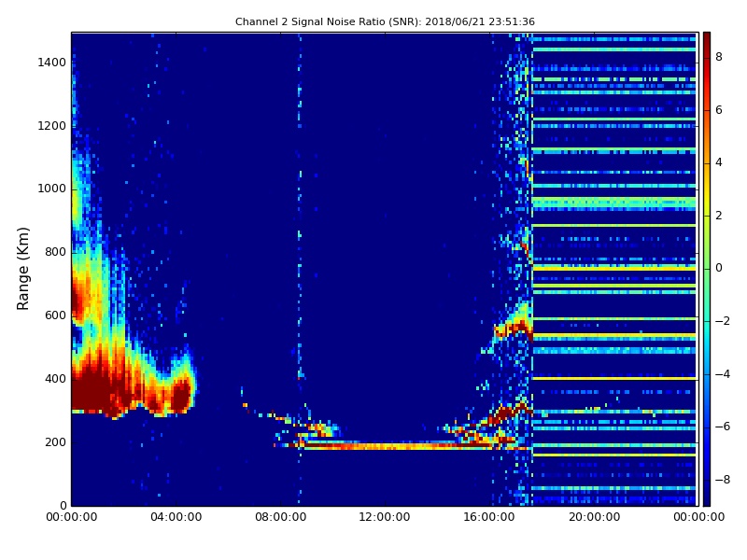Click the colorbar label −6
The width and height of the screenshot is (747, 560).
(723, 427)
